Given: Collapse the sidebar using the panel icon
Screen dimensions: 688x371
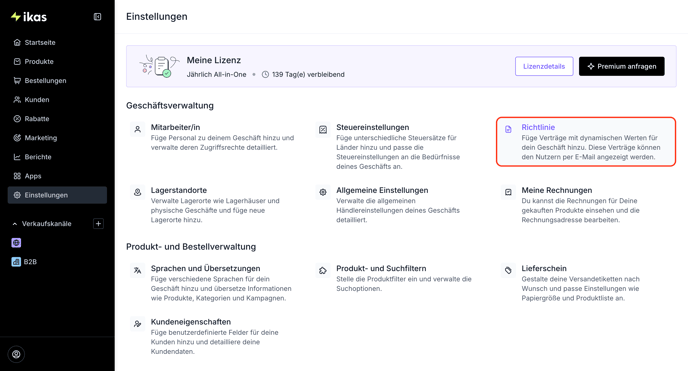Looking at the screenshot, I should point(97,17).
